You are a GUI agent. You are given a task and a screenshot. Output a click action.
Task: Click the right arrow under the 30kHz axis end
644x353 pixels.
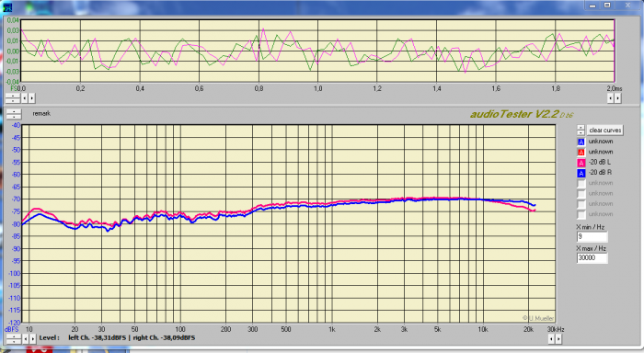click(x=558, y=339)
